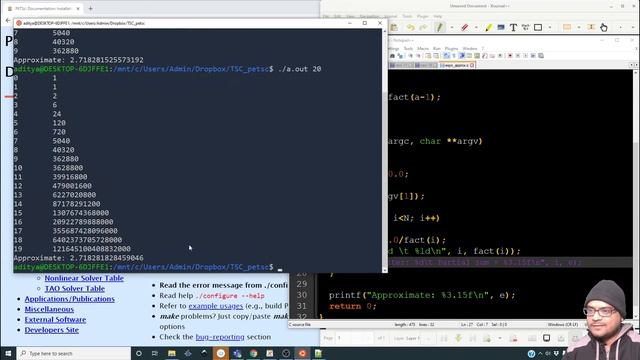The height and width of the screenshot is (360, 640).
Task: Select the Hand tool in Xournal++
Action: [604, 27]
